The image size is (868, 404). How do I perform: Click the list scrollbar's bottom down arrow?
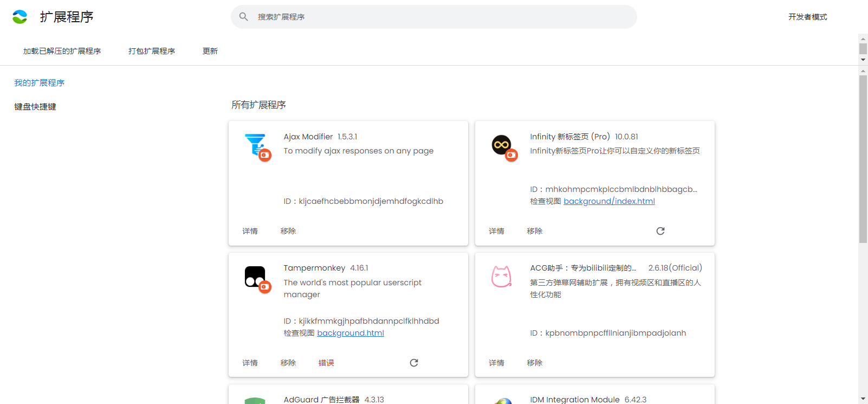tap(863, 399)
